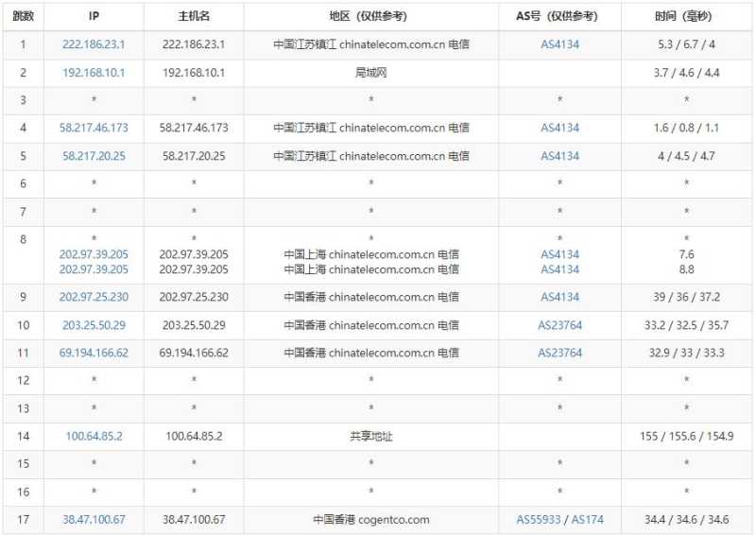Click hop number 12
This screenshot has width=756, height=536.
pyautogui.click(x=23, y=380)
